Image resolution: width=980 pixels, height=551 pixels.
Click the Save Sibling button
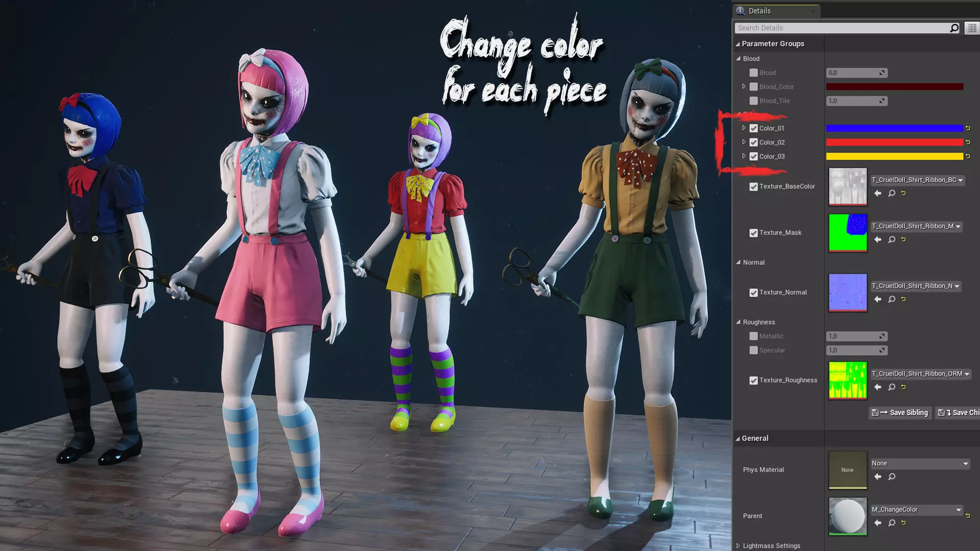coord(900,413)
